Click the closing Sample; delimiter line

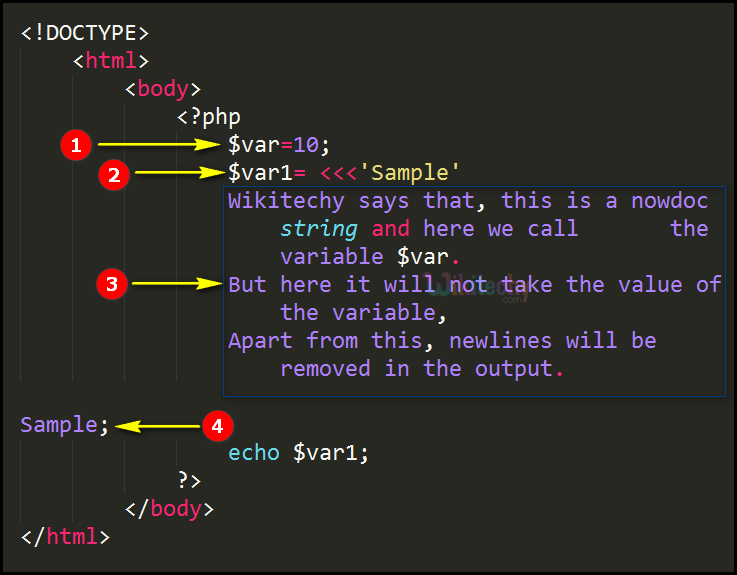64,425
